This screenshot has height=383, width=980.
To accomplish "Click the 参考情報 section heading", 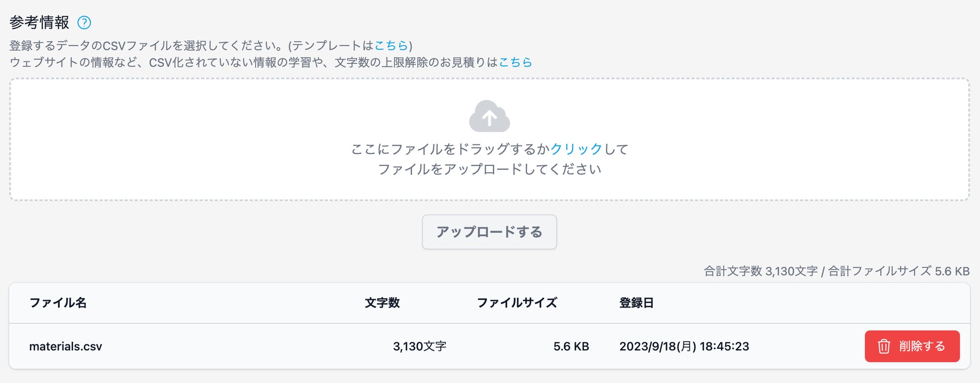I will tap(39, 23).
